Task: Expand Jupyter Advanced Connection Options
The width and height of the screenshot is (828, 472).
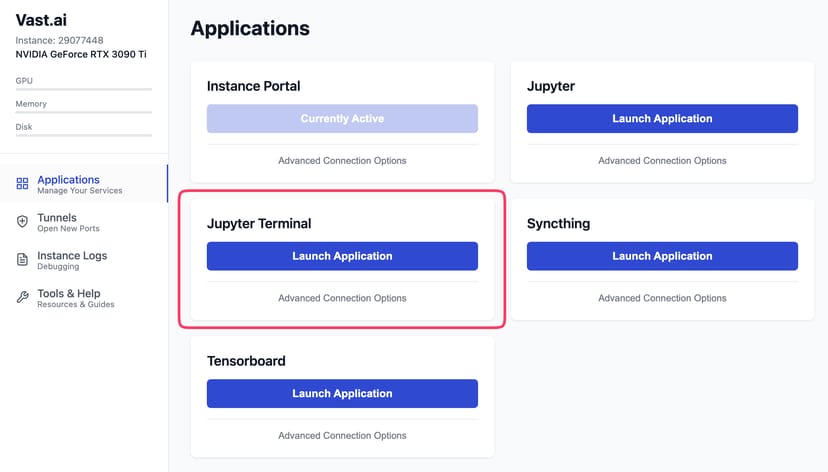Action: [x=662, y=161]
